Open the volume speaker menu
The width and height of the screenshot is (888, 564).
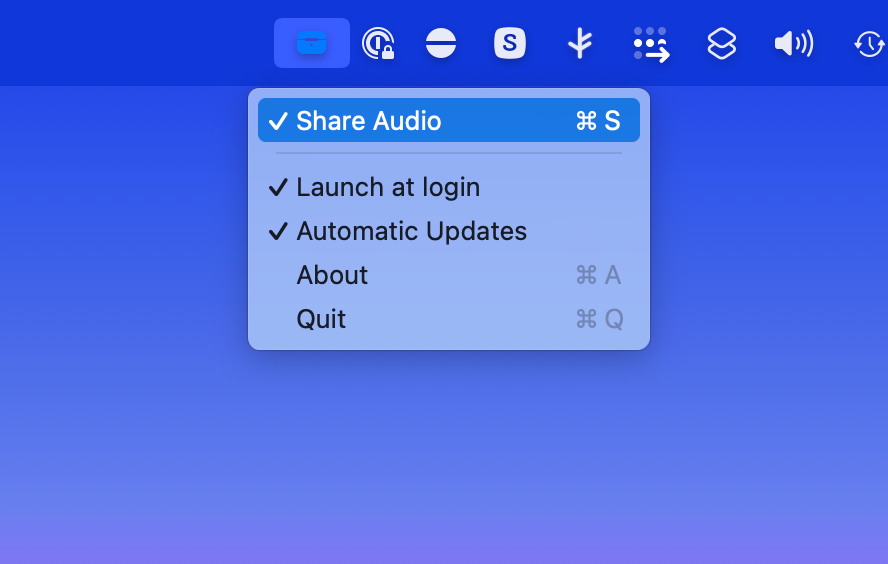pyautogui.click(x=793, y=43)
